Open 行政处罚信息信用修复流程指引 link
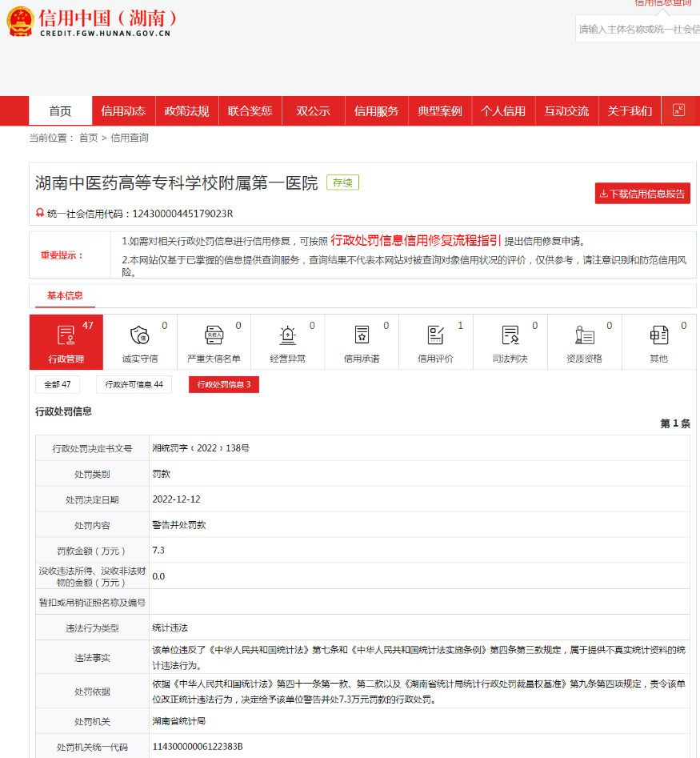The height and width of the screenshot is (758, 700). [x=416, y=240]
